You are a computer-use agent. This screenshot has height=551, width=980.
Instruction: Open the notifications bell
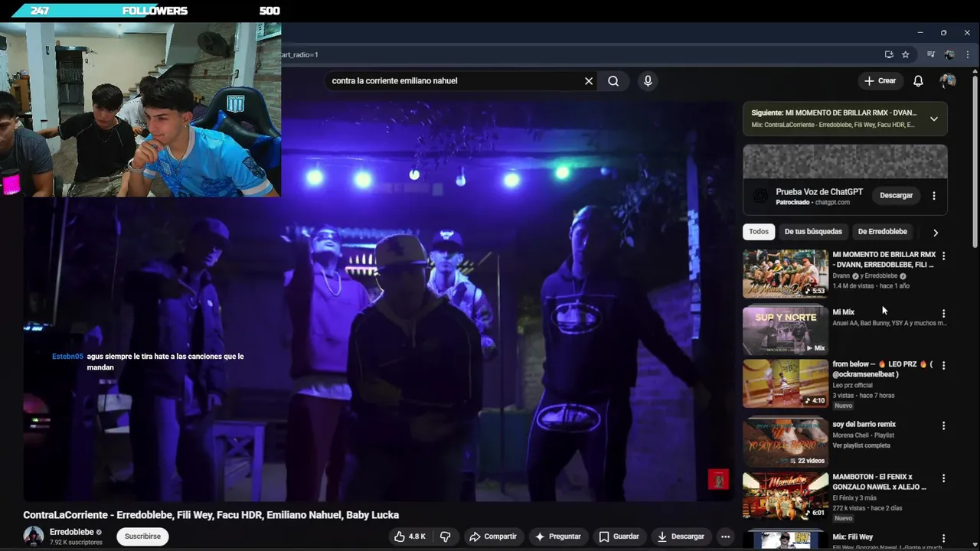pos(918,81)
